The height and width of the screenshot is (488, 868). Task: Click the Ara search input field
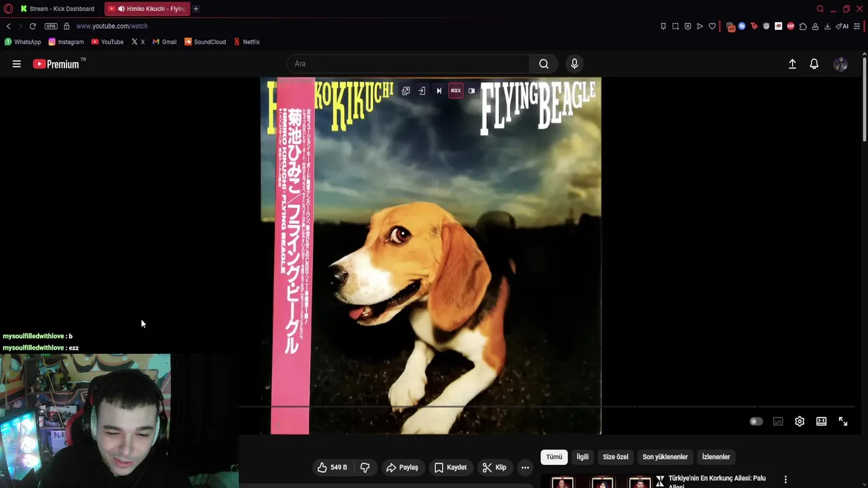click(408, 64)
